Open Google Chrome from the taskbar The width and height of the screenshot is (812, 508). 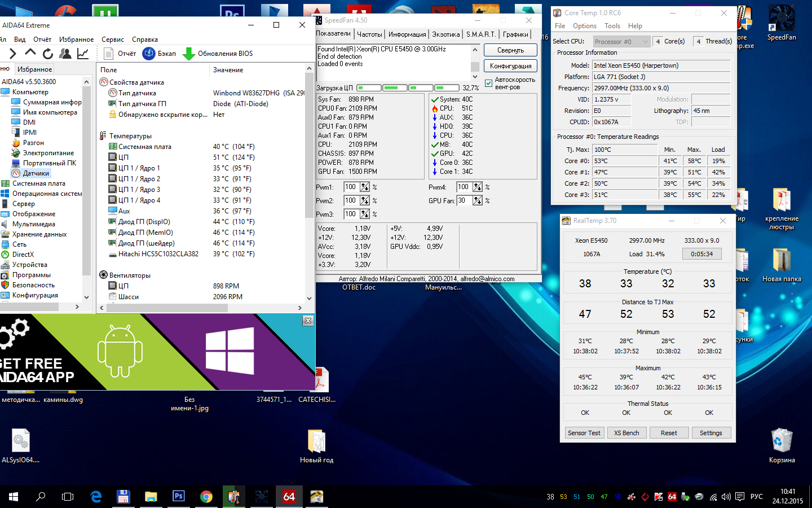point(206,497)
